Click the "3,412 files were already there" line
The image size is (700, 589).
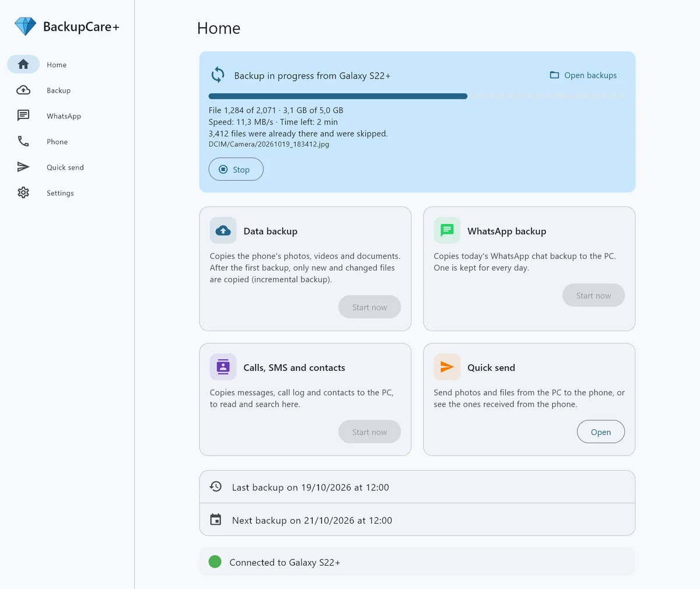(x=298, y=134)
